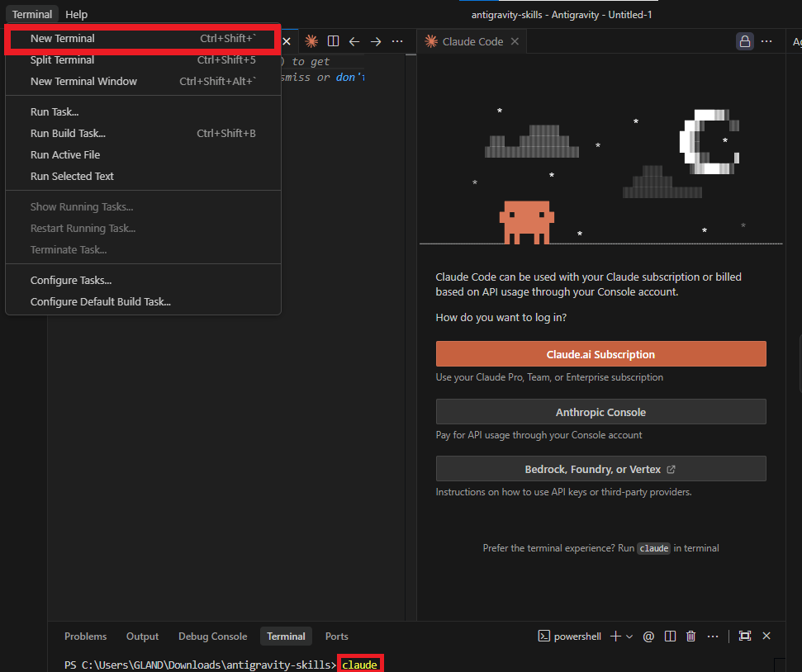
Task: Add new terminal with plus icon
Action: (616, 637)
